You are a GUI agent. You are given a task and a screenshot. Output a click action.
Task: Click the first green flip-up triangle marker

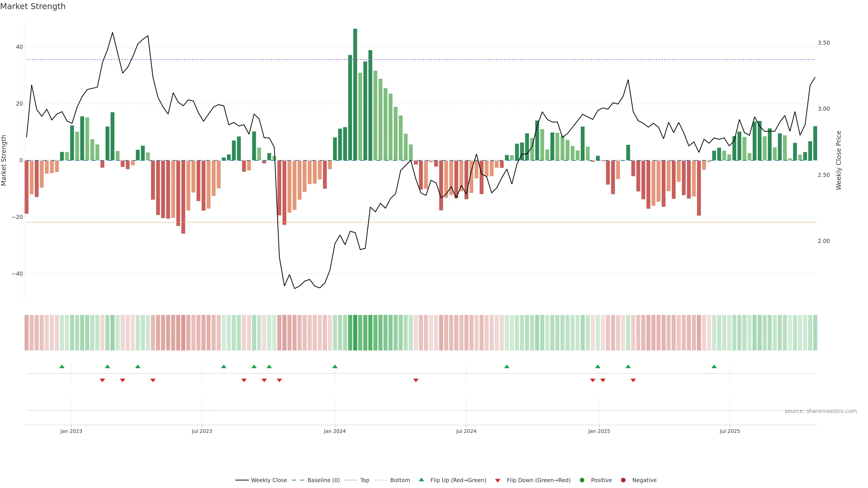click(62, 366)
